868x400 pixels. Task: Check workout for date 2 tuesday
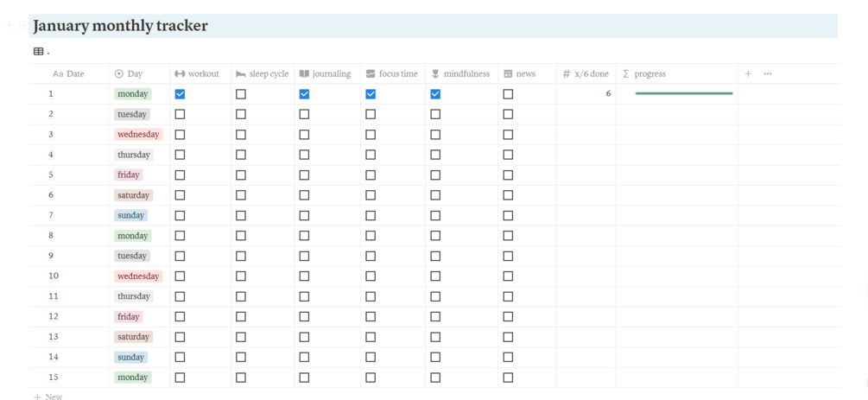(x=180, y=114)
